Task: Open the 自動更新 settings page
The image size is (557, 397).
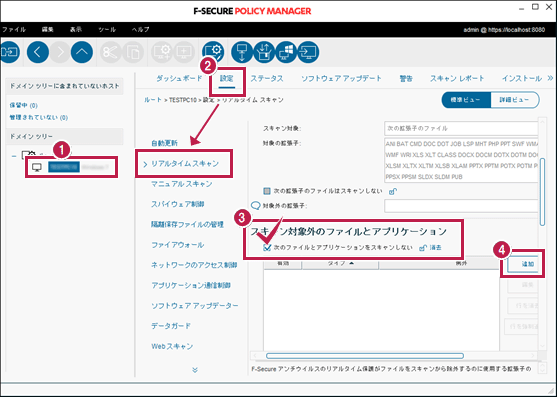Action: (164, 143)
